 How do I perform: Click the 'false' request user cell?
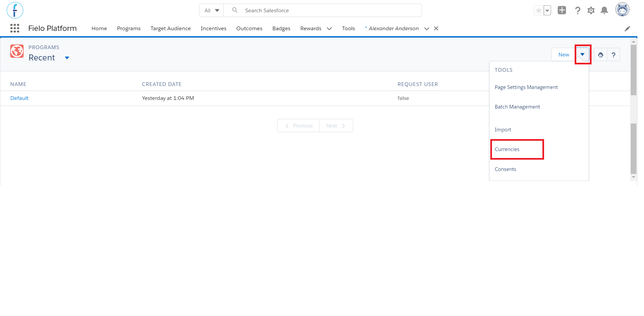403,98
